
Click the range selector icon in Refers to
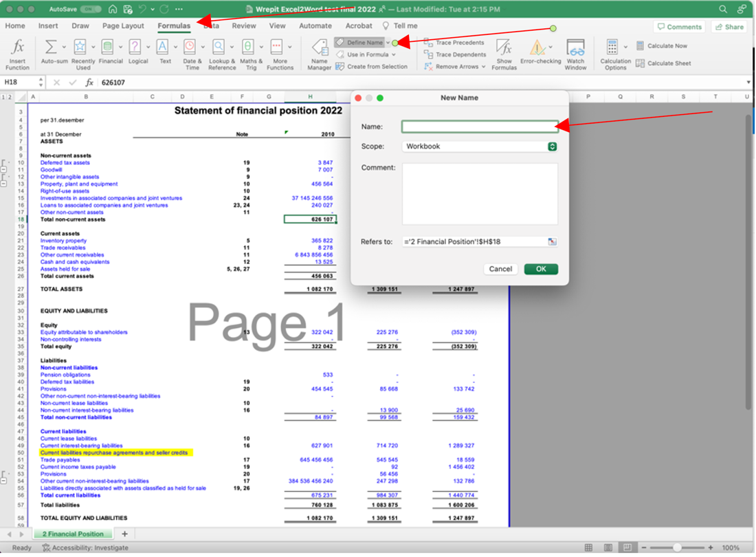click(552, 241)
